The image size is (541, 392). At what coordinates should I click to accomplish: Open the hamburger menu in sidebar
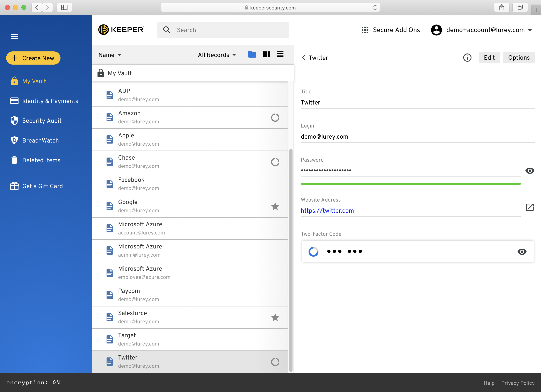pos(14,36)
